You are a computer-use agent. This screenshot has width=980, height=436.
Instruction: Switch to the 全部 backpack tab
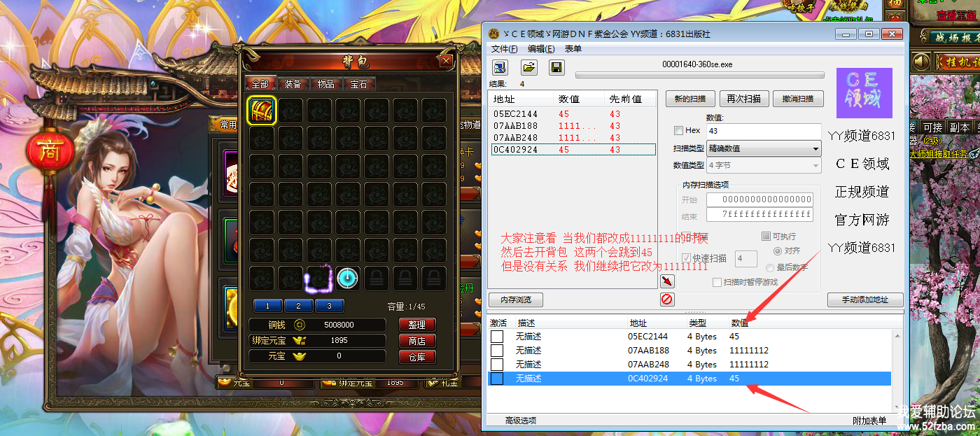pos(260,84)
